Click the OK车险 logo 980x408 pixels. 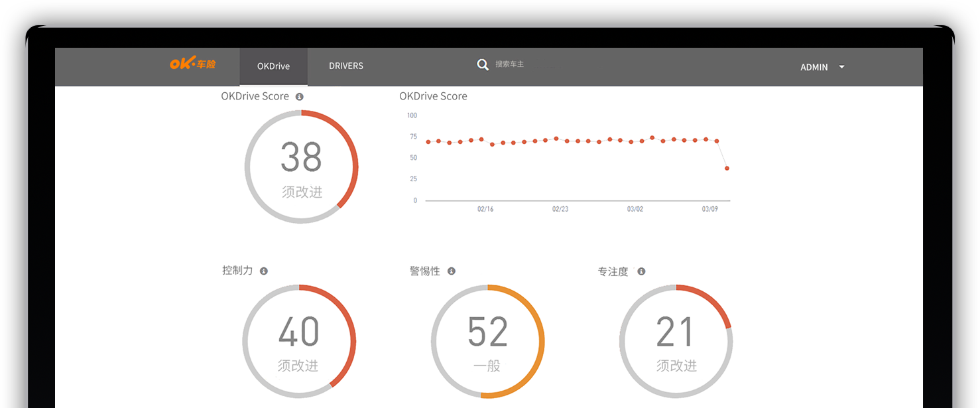(x=193, y=64)
